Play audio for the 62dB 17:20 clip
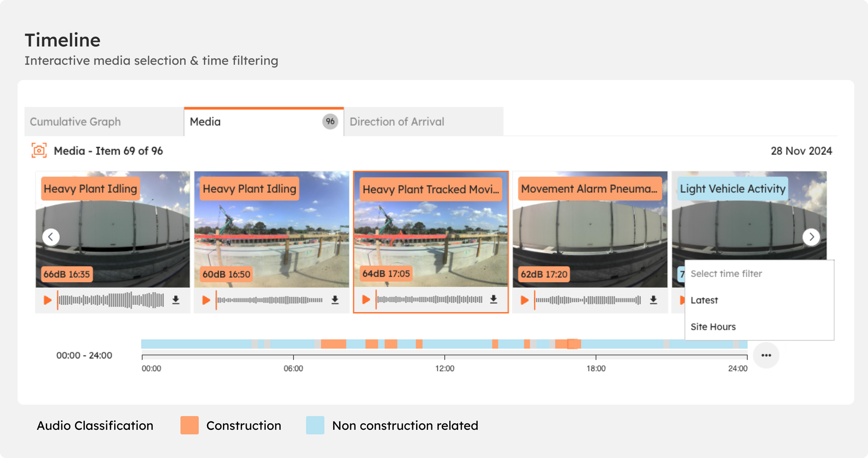The image size is (868, 458). click(x=524, y=300)
